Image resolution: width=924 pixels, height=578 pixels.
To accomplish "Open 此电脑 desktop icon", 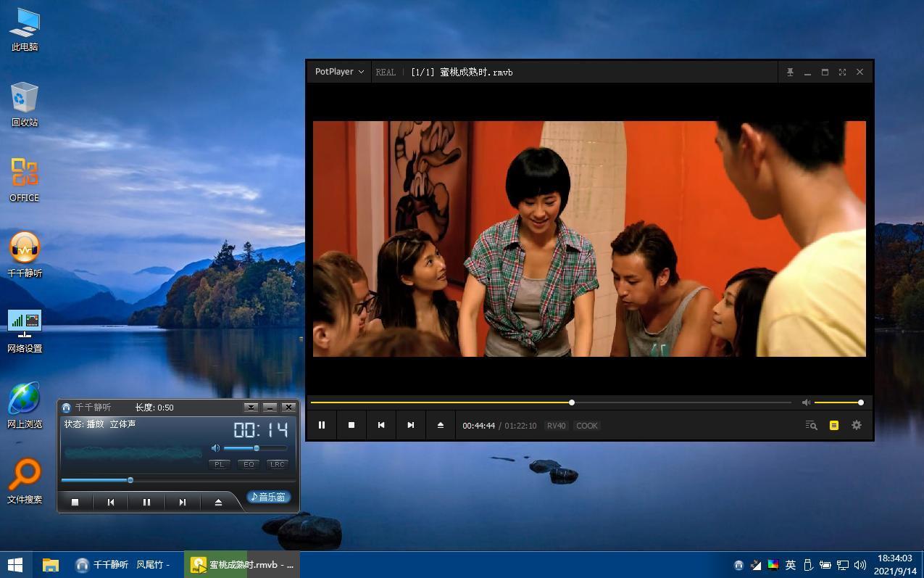I will click(25, 30).
